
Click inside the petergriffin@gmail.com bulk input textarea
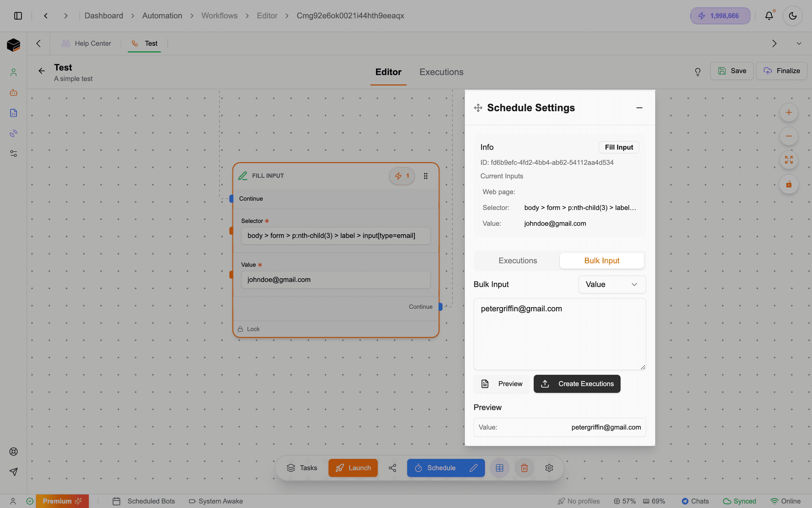559,334
